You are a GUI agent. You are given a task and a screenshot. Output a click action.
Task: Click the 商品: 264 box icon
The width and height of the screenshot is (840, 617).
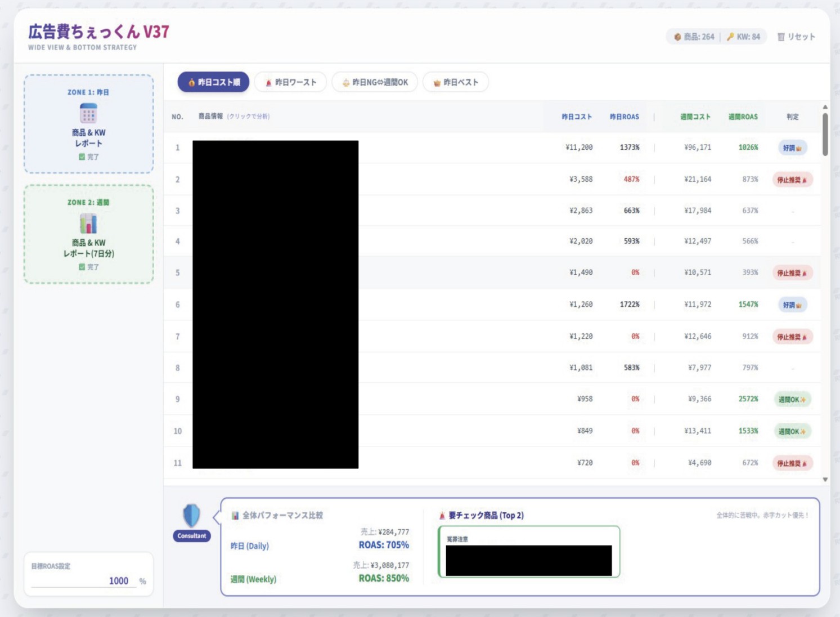[x=677, y=37]
